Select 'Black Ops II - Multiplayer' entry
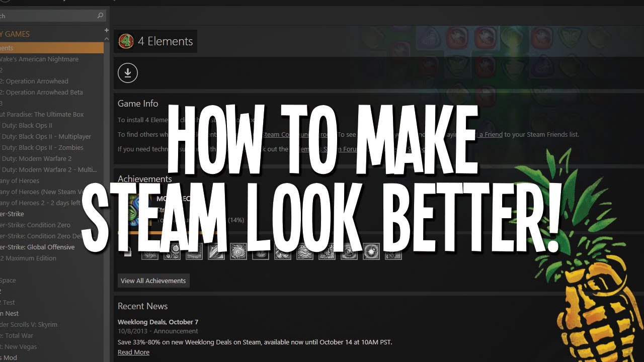This screenshot has width=644, height=362. (46, 136)
